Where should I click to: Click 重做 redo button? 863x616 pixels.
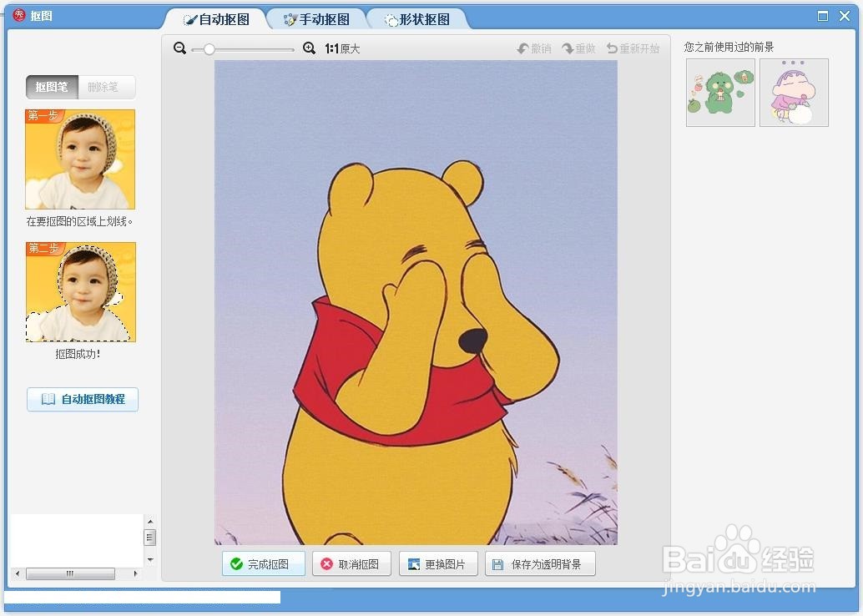pos(578,48)
